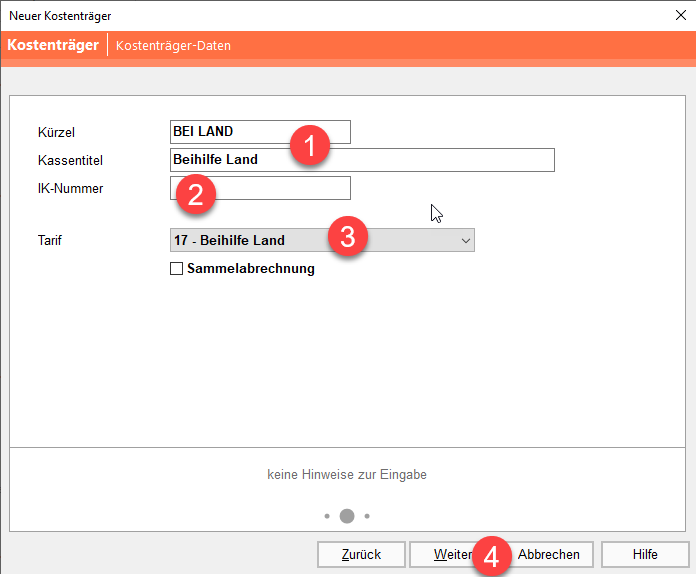Click the red step marker number 1
This screenshot has width=696, height=577.
click(x=310, y=146)
